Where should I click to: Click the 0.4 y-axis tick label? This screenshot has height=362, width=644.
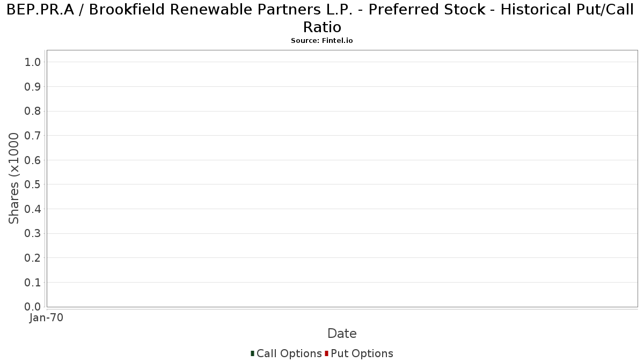point(33,209)
